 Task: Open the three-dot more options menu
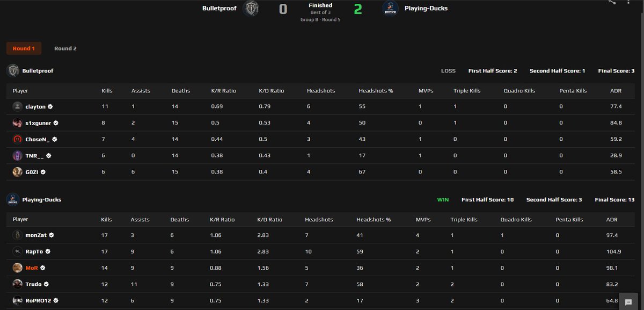(628, 2)
